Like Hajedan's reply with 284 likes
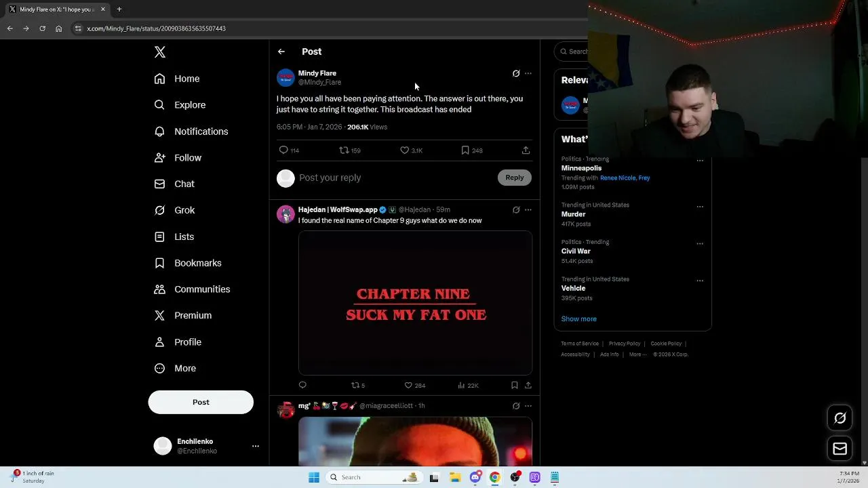Viewport: 868px width, 488px height. [x=415, y=385]
